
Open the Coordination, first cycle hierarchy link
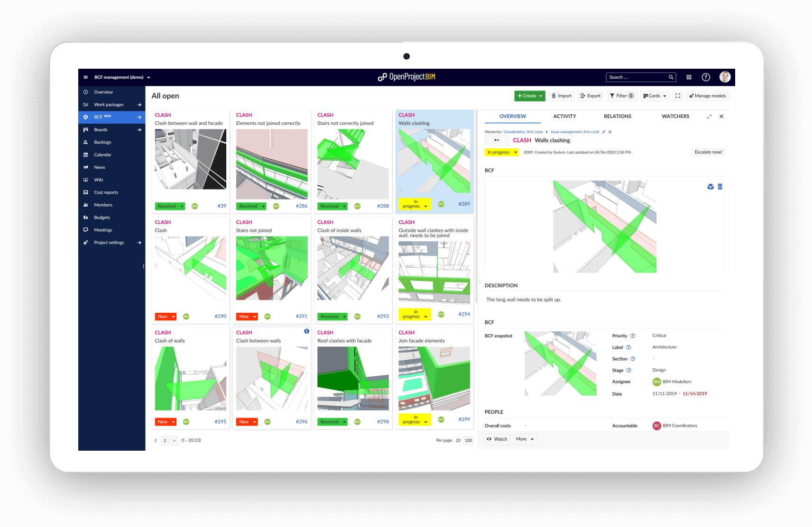(523, 132)
